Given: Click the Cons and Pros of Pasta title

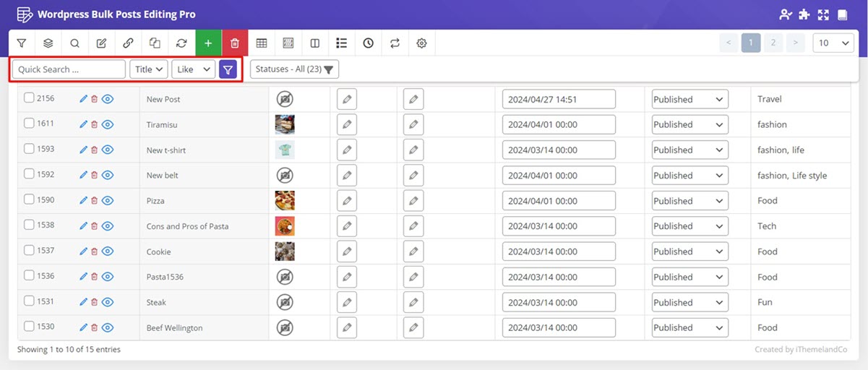Looking at the screenshot, I should pos(187,226).
